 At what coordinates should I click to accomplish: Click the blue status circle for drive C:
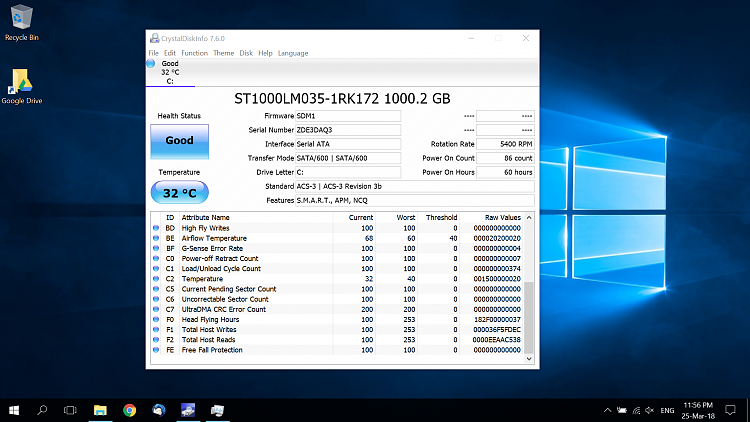tap(151, 64)
